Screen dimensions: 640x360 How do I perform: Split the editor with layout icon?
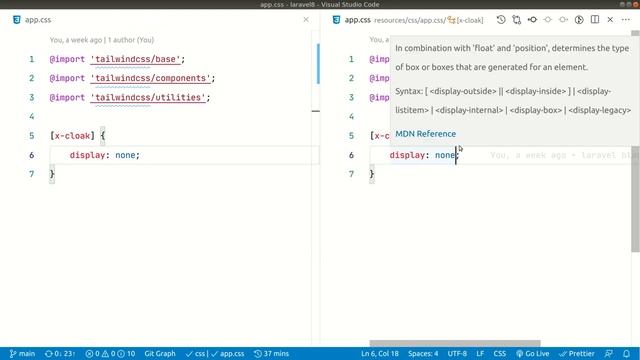click(595, 20)
